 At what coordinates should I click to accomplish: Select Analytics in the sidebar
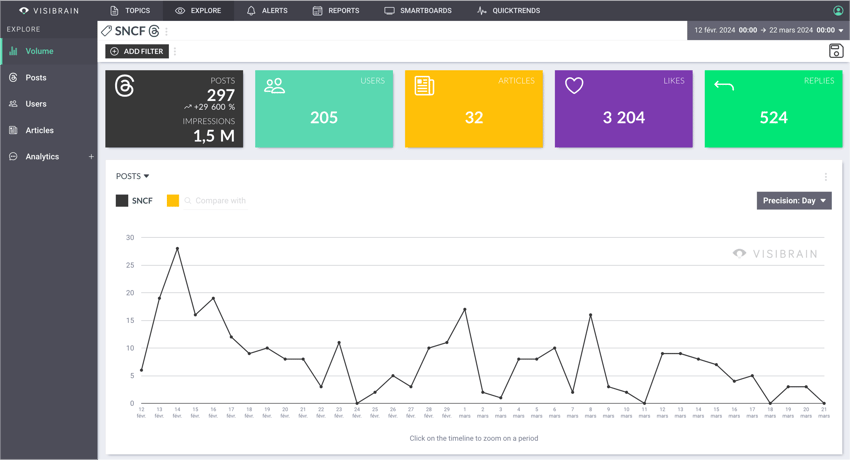[42, 157]
